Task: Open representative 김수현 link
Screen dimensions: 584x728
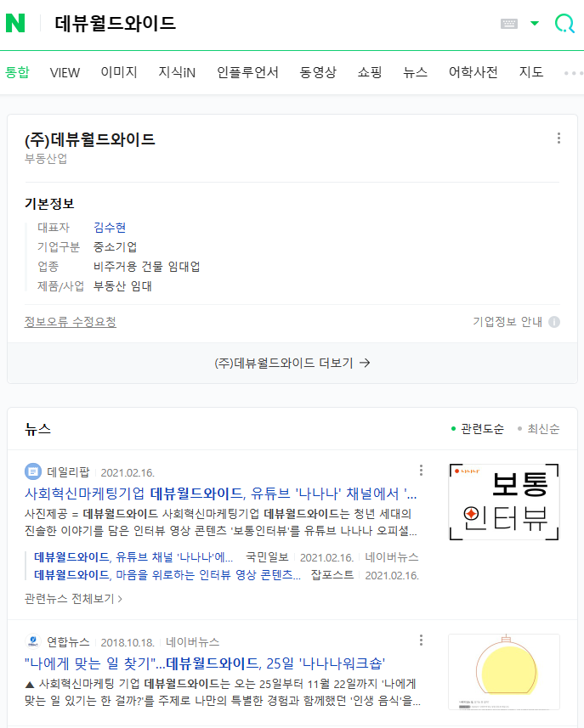Action: click(x=110, y=227)
